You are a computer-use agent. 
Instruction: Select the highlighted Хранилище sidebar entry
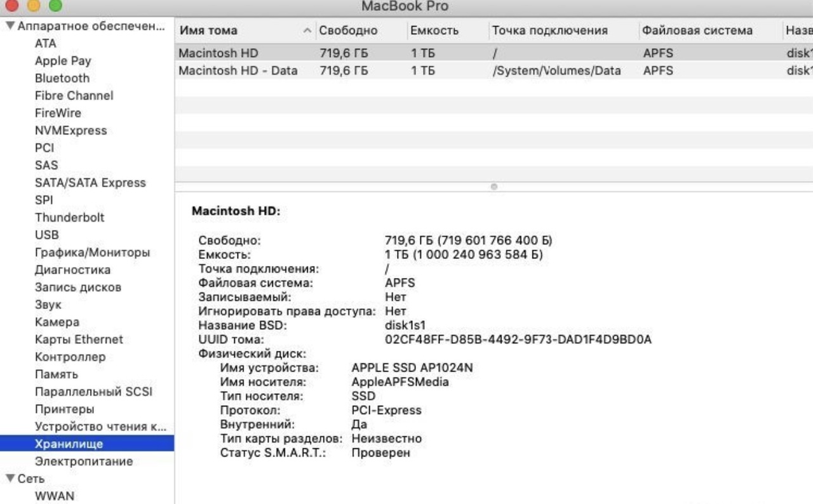click(x=87, y=444)
